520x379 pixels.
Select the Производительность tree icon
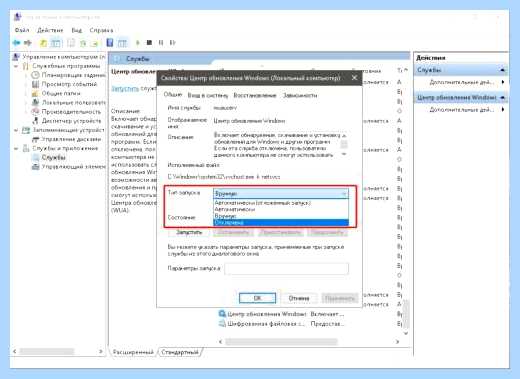click(x=35, y=111)
